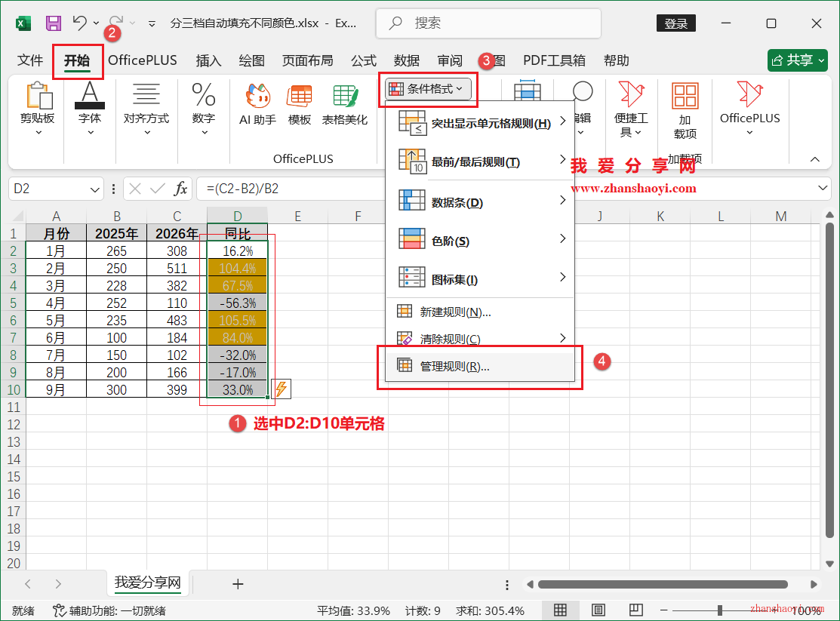840x621 pixels.
Task: Expand the formula bar chevron
Action: click(x=823, y=188)
